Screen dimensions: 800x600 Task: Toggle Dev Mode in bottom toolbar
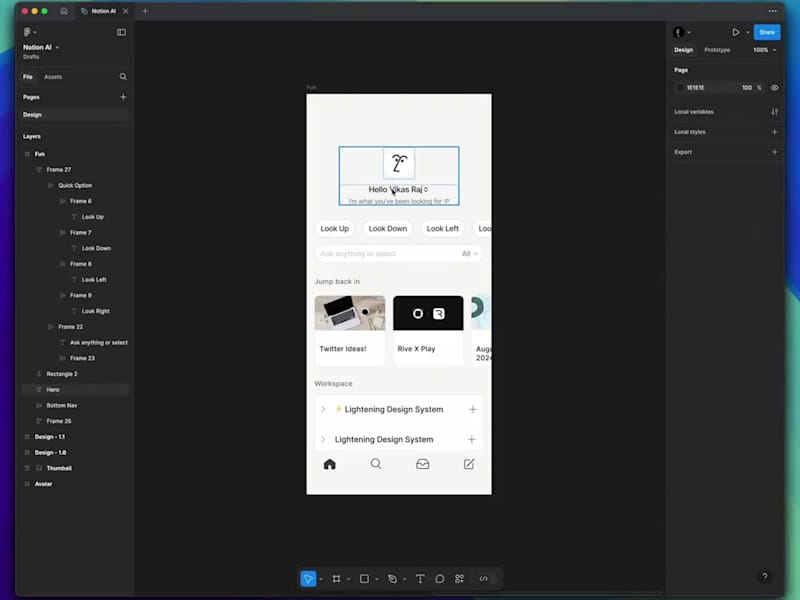point(484,579)
